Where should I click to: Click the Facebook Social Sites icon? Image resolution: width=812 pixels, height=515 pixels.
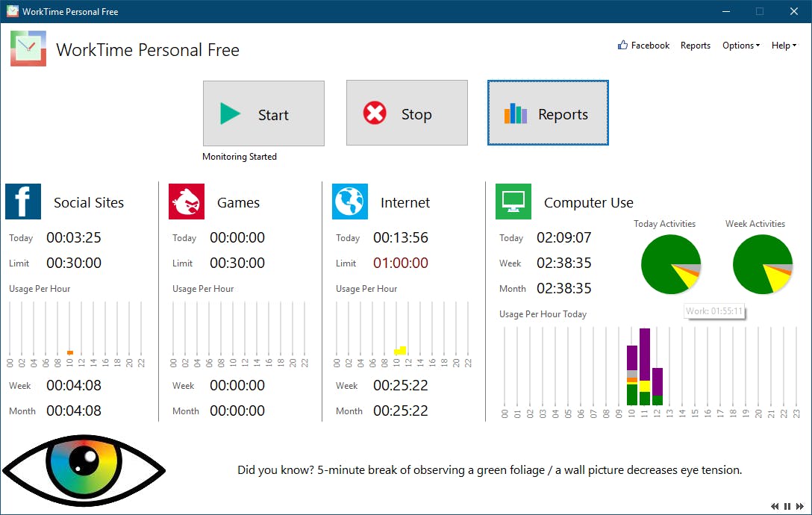click(23, 202)
